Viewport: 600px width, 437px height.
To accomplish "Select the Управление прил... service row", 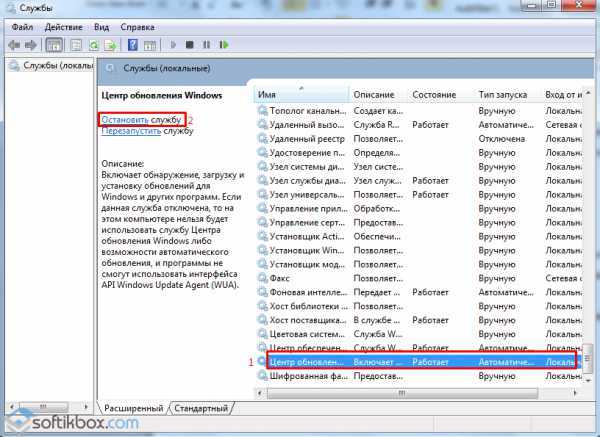I will click(420, 209).
